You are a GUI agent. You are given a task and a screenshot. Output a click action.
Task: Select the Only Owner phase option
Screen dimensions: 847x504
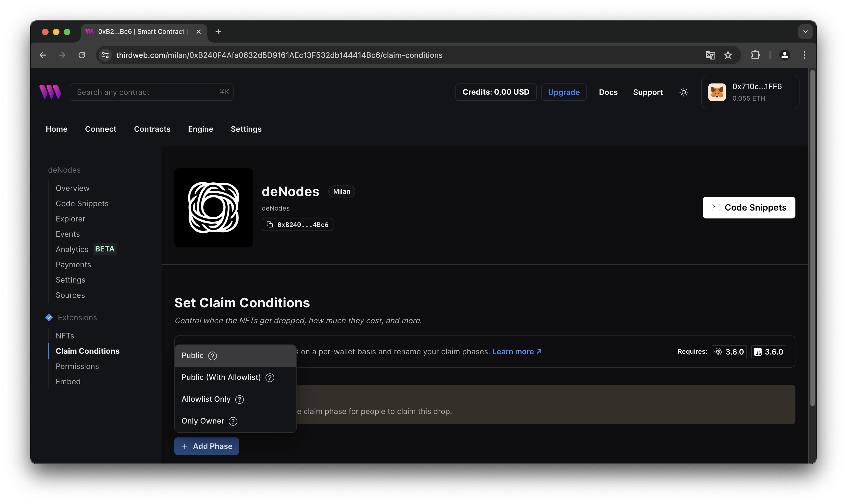(x=235, y=421)
